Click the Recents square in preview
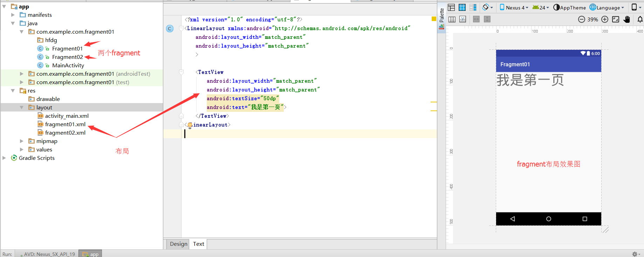Screen dimensions: 644x257 [x=585, y=219]
